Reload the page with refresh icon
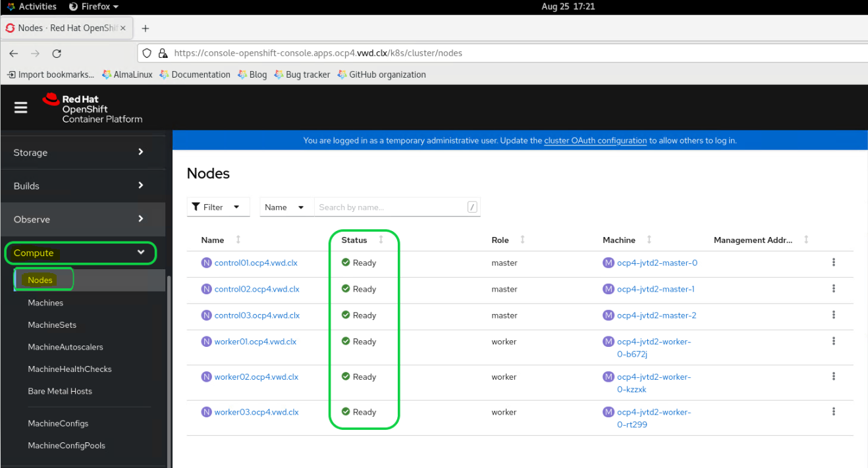The height and width of the screenshot is (468, 868). coord(57,53)
